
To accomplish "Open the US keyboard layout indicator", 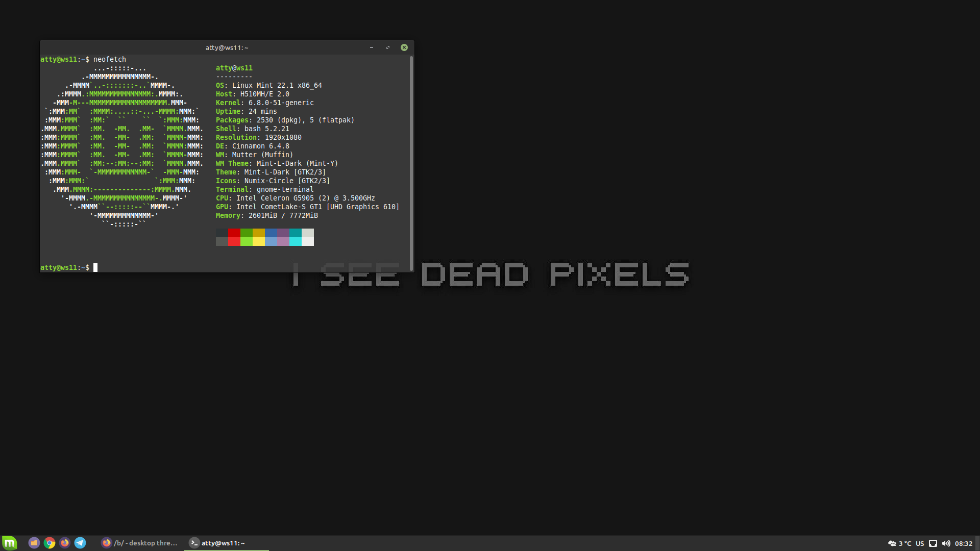I will pos(920,543).
